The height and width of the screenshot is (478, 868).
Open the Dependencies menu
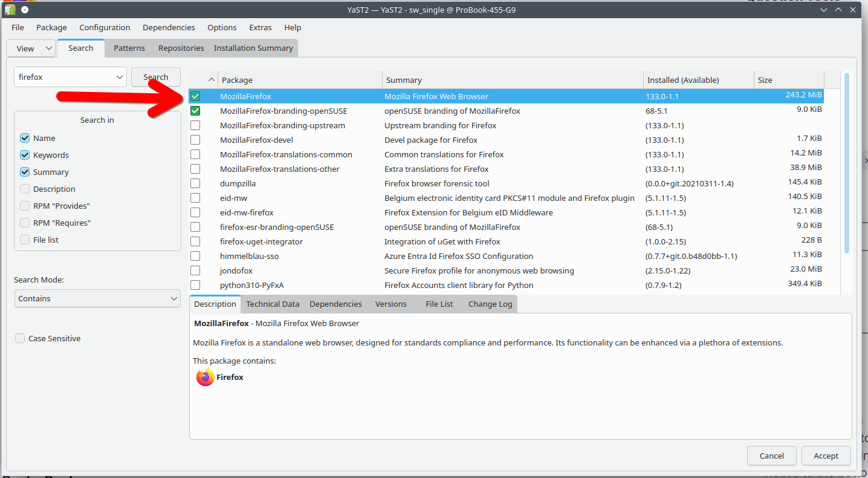(x=169, y=27)
